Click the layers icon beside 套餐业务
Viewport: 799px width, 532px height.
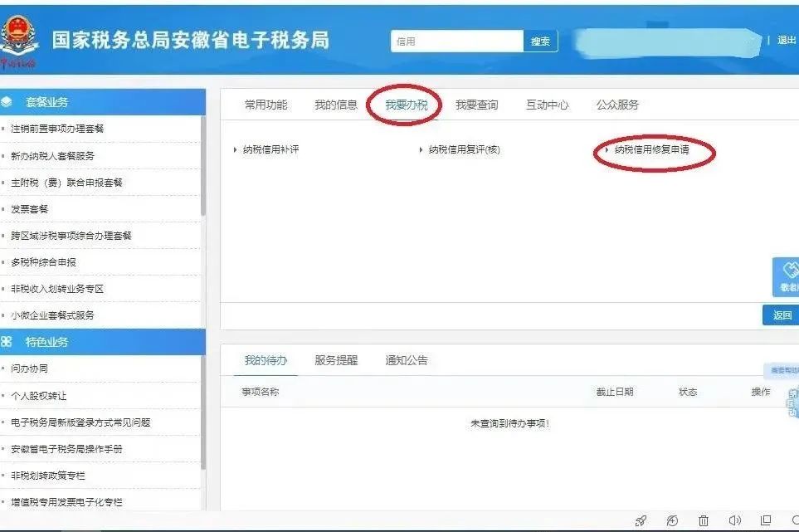pos(7,102)
